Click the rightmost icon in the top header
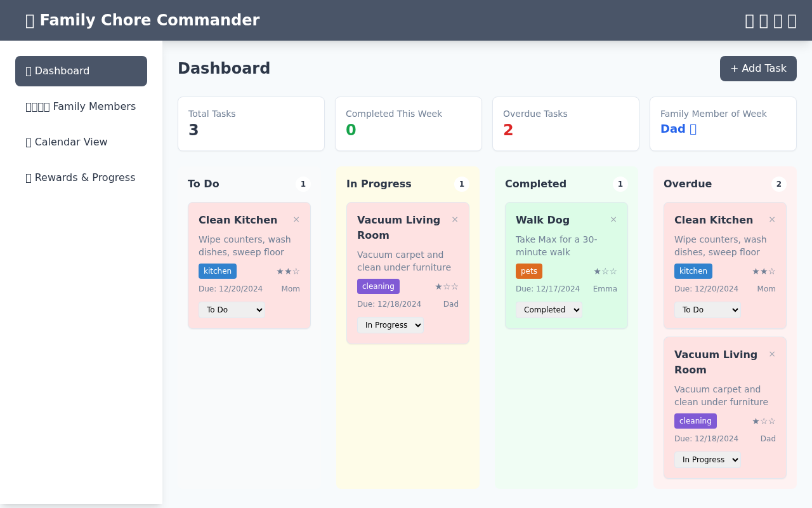The width and height of the screenshot is (812, 508). point(792,20)
